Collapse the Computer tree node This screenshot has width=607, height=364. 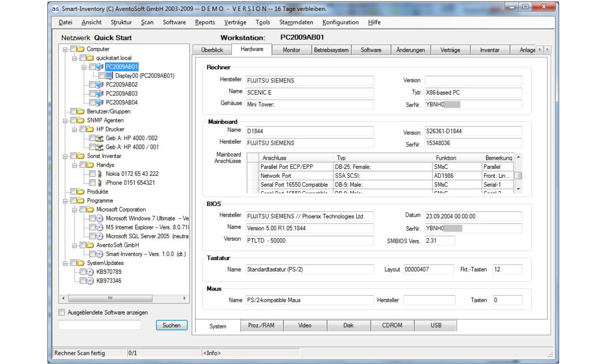point(65,49)
